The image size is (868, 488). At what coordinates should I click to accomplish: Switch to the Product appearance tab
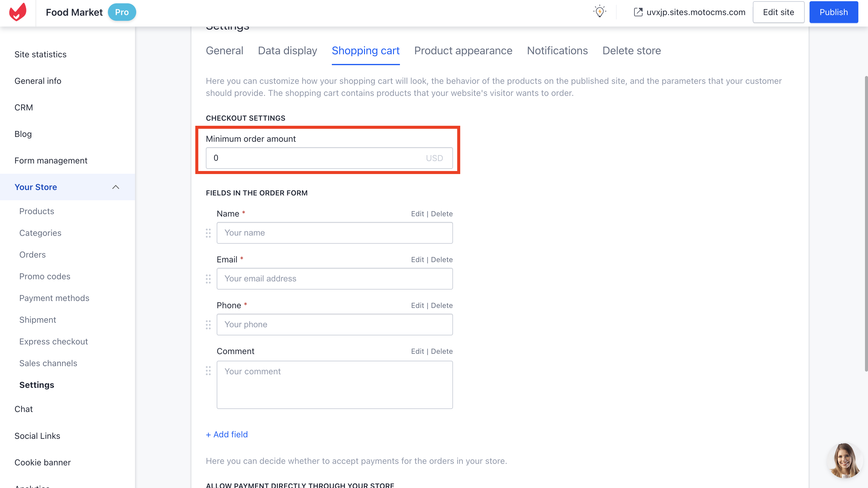coord(463,51)
